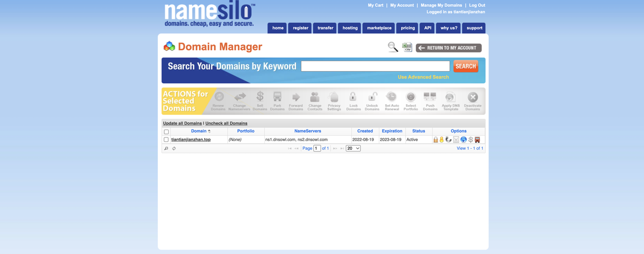Open the hosting tab
Image resolution: width=644 pixels, height=254 pixels.
click(350, 28)
